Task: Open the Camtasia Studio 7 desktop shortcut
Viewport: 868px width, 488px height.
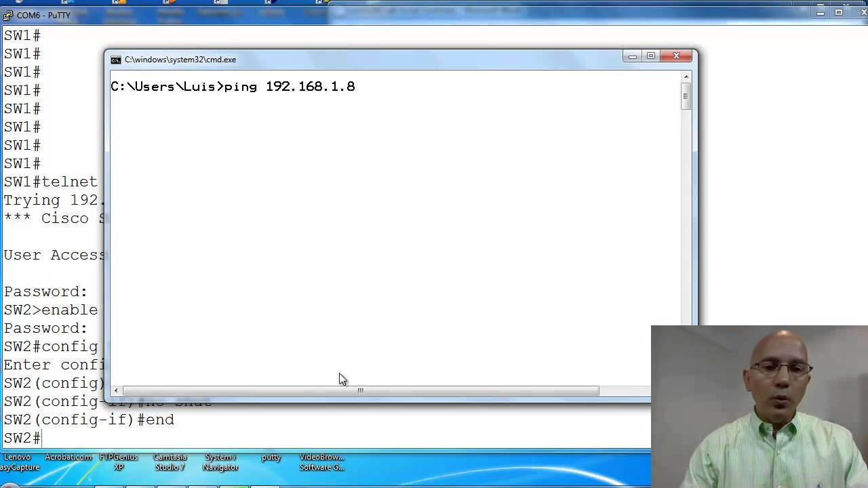Action: pyautogui.click(x=170, y=462)
